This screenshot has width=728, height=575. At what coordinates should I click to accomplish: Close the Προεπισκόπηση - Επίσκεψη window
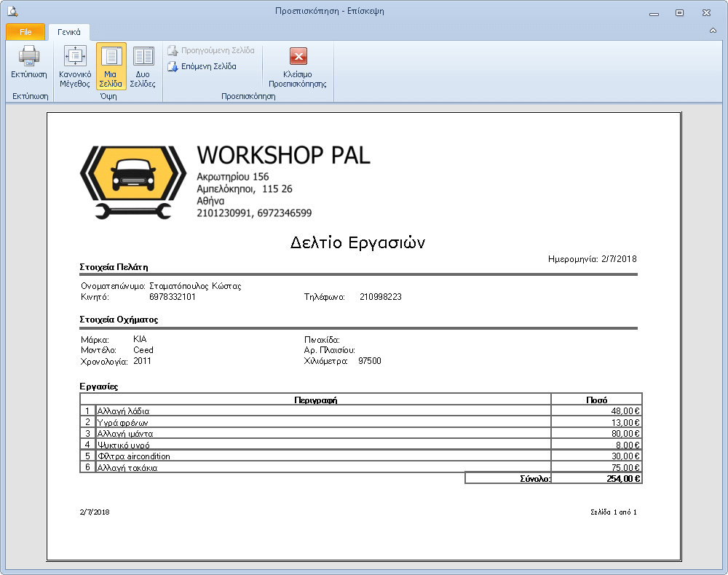point(706,12)
